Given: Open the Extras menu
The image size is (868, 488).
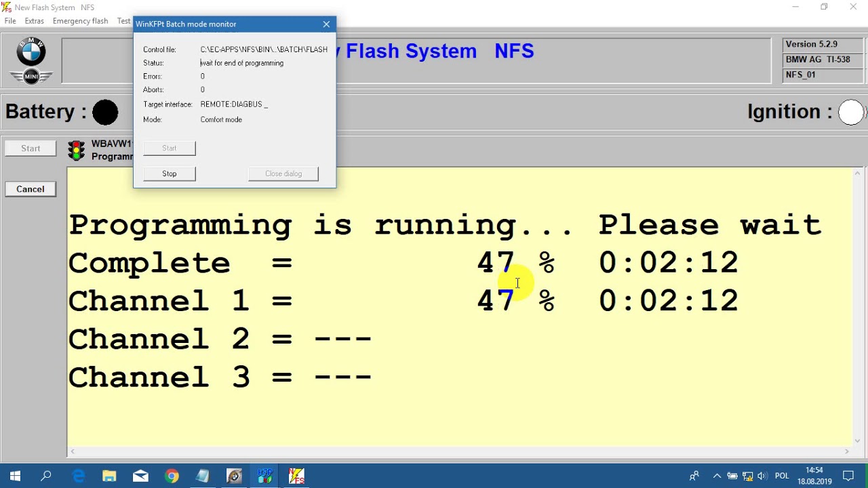Looking at the screenshot, I should tap(34, 21).
